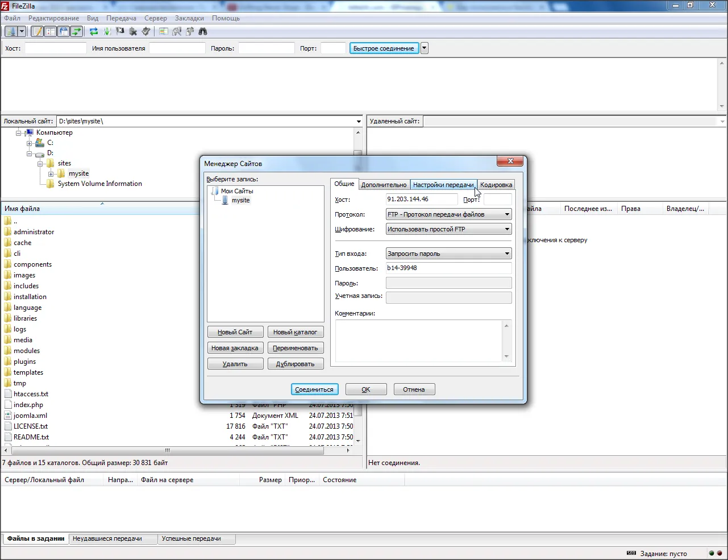Click the quickconnect Порт field
This screenshot has height=560, width=728.
point(333,48)
